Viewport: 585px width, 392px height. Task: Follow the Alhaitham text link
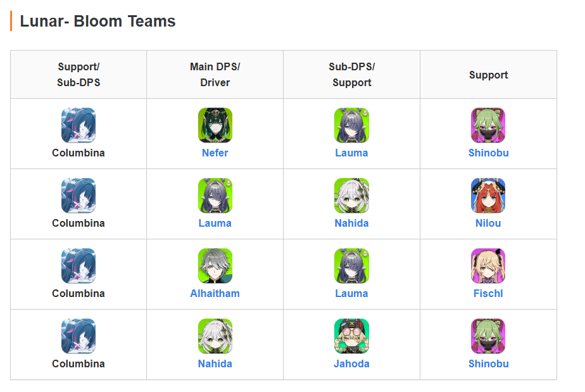pos(215,294)
